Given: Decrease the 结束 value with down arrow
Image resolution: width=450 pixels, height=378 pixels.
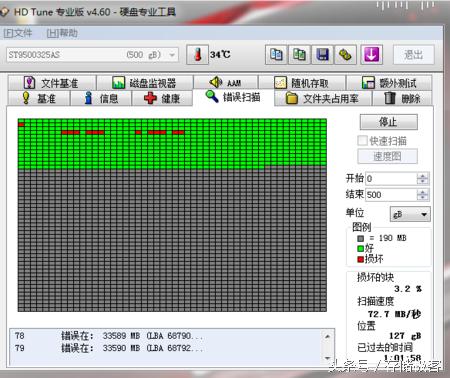Looking at the screenshot, I should pos(423,197).
